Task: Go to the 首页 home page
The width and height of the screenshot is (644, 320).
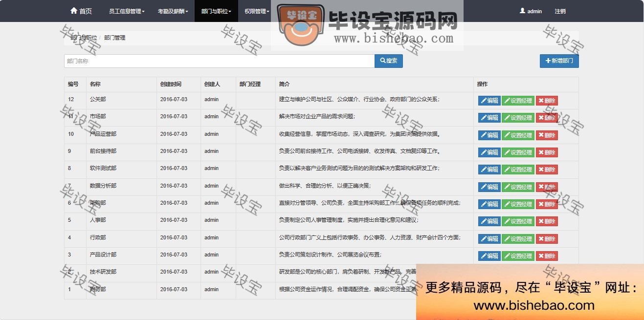Action: pyautogui.click(x=81, y=11)
